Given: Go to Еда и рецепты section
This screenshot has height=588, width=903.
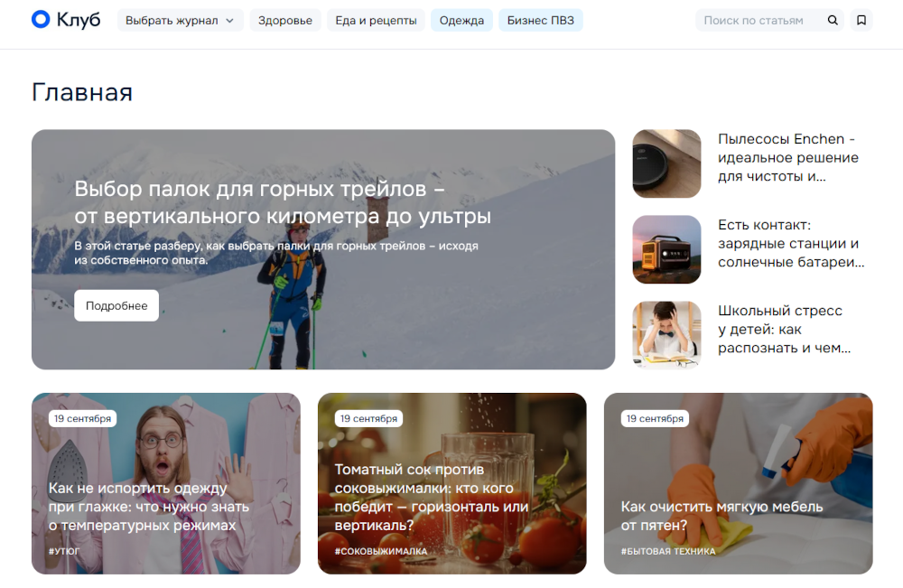Looking at the screenshot, I should pos(376,20).
